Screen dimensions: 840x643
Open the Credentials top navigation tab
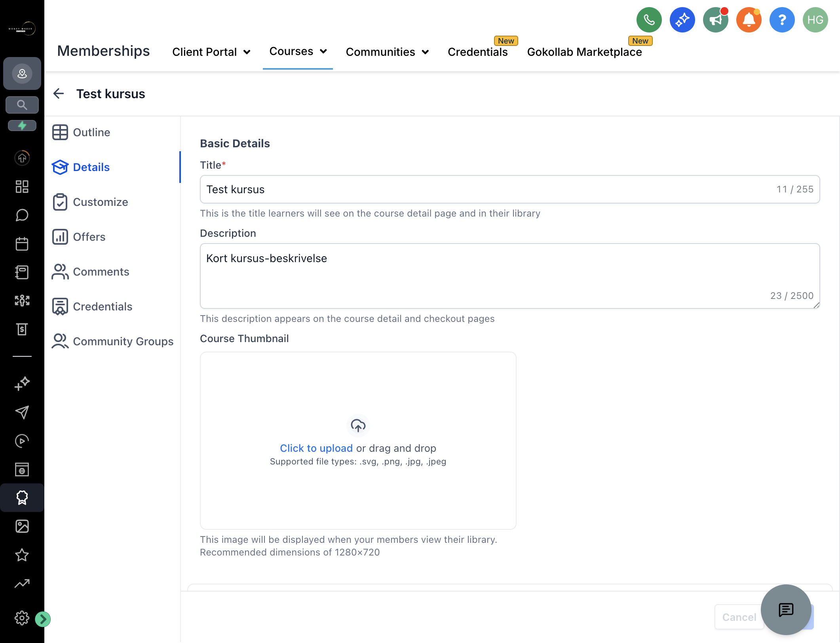pyautogui.click(x=478, y=52)
